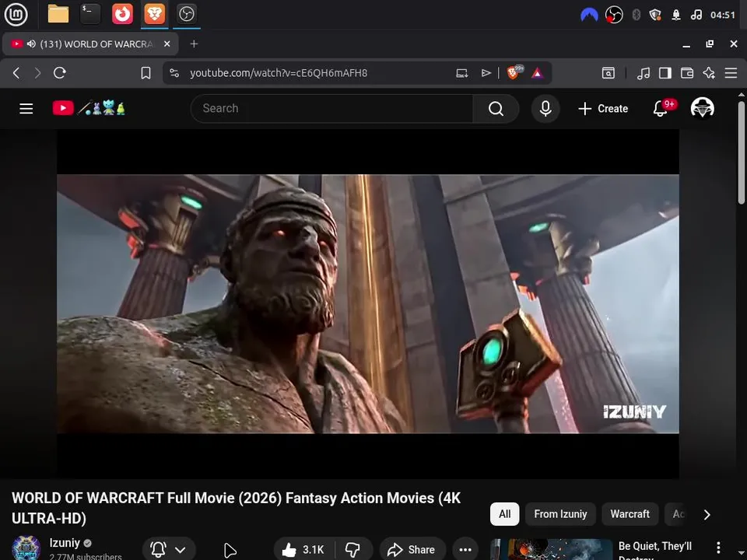
Task: Open the subscription notification bell dropdown
Action: click(169, 550)
